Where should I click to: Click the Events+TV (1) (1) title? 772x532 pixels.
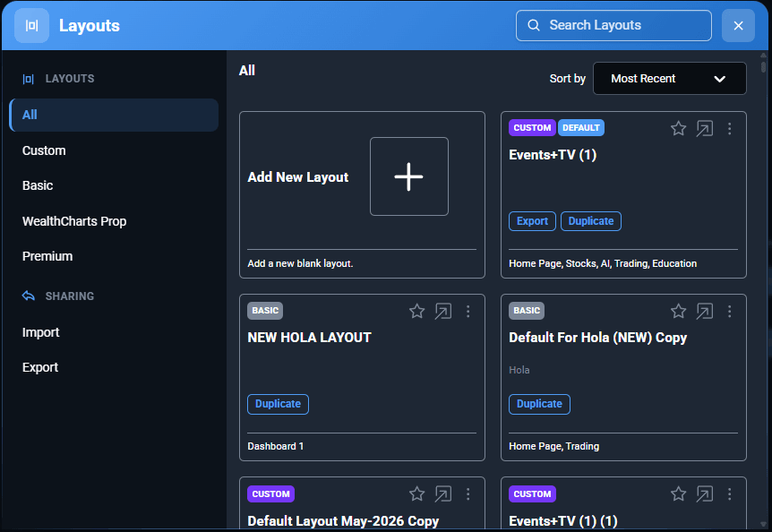[562, 520]
